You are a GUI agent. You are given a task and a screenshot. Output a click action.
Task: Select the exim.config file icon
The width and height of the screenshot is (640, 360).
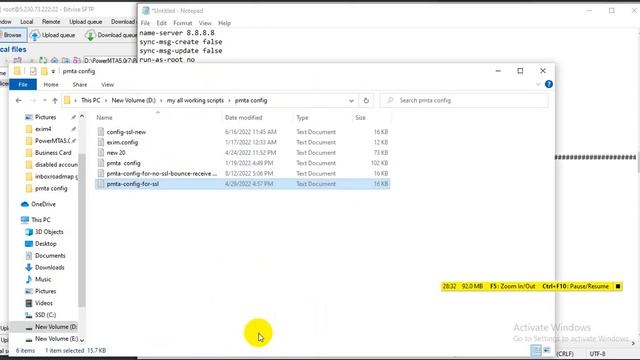click(101, 142)
